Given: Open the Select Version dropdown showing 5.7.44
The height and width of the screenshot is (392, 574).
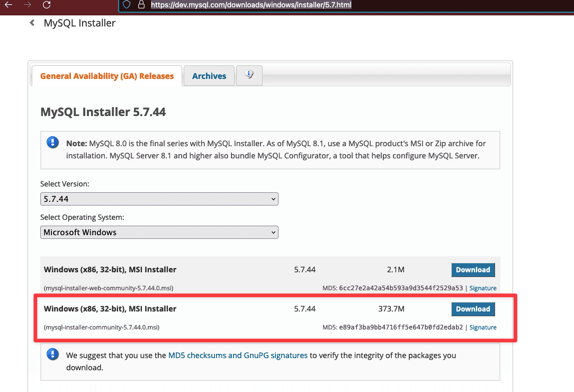Looking at the screenshot, I should coord(159,199).
